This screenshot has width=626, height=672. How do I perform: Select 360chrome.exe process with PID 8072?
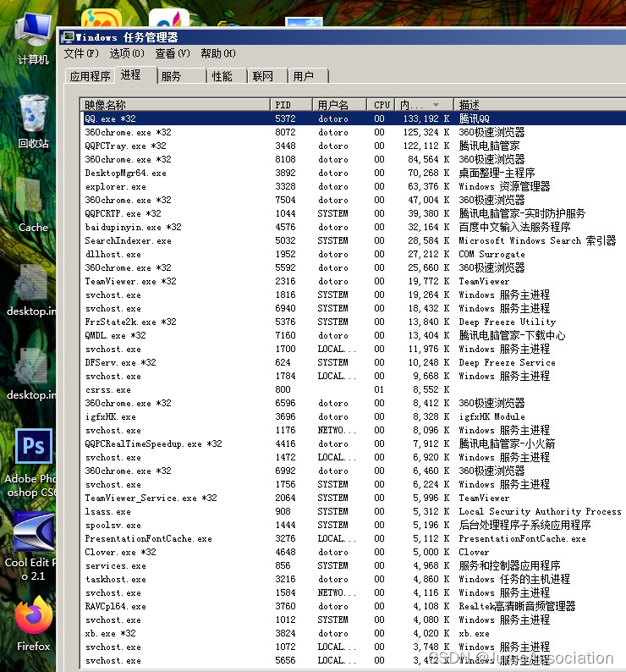click(x=354, y=132)
